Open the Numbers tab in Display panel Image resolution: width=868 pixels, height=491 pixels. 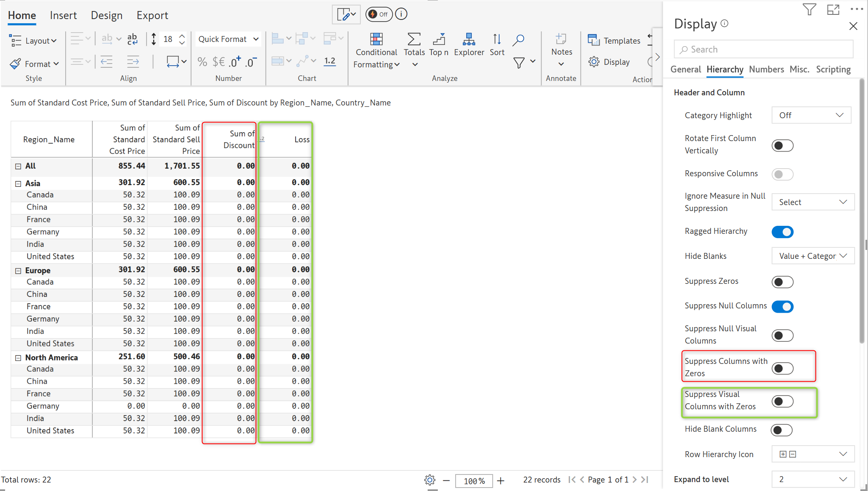pyautogui.click(x=766, y=69)
